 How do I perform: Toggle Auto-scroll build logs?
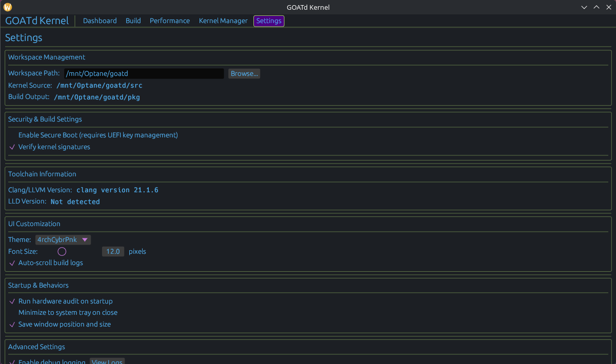pos(13,263)
